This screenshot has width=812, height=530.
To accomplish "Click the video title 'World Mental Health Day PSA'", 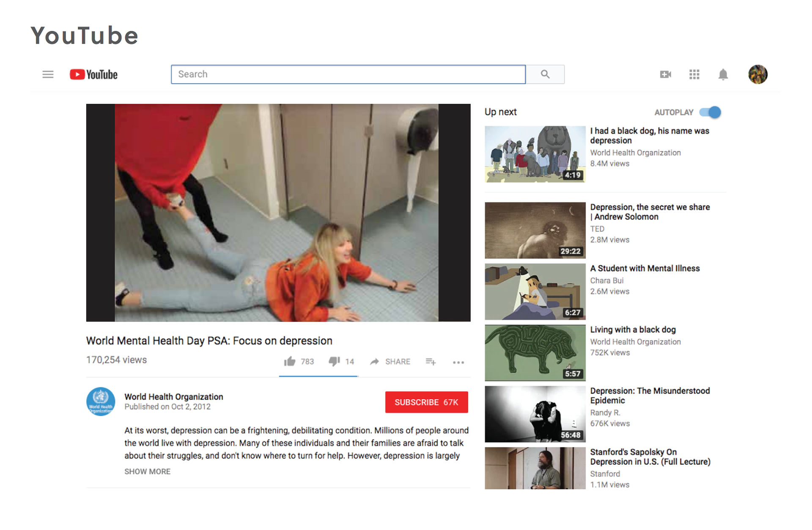I will click(209, 341).
